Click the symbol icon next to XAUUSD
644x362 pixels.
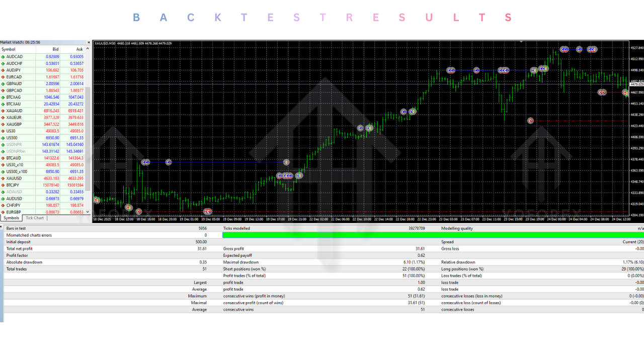4,178
